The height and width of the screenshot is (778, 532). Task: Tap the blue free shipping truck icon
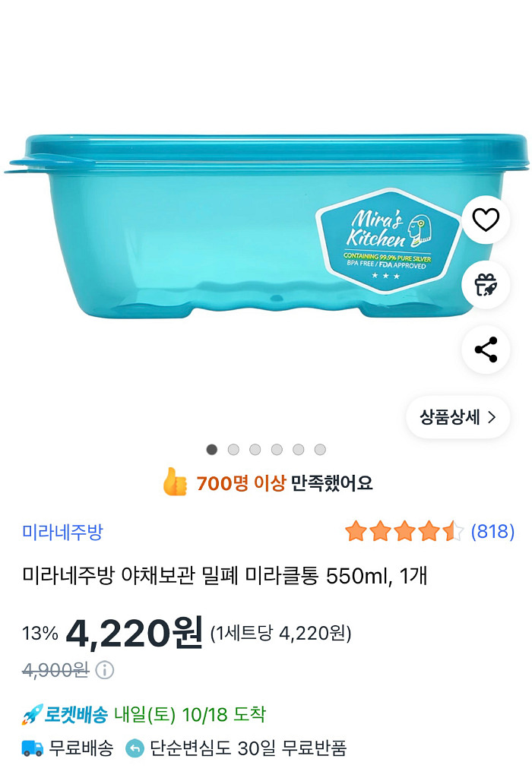point(32,748)
